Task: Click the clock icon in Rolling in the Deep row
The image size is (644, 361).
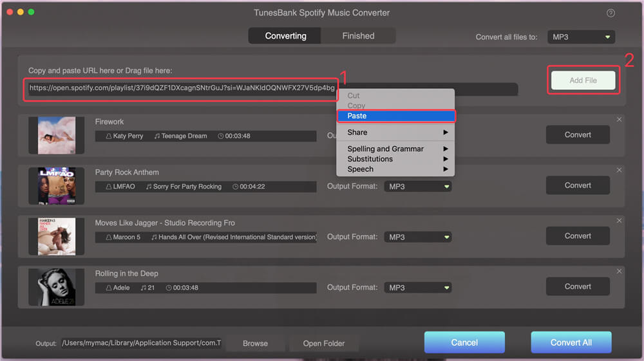Action: point(168,288)
